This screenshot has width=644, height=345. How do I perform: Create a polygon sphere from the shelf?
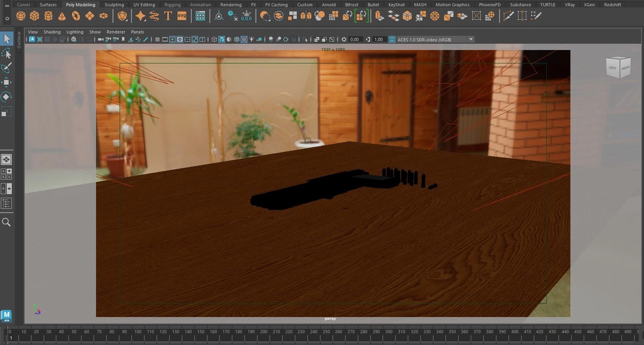pyautogui.click(x=21, y=16)
